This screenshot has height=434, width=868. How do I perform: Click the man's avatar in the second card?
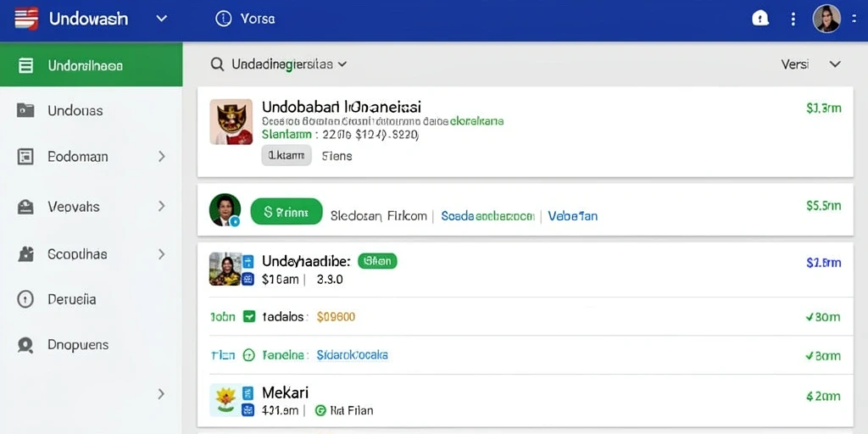225,210
